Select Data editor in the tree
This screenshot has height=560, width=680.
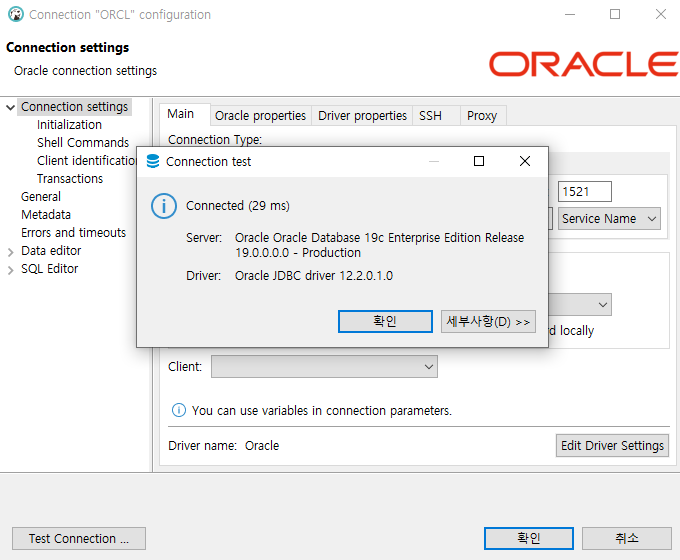point(51,251)
